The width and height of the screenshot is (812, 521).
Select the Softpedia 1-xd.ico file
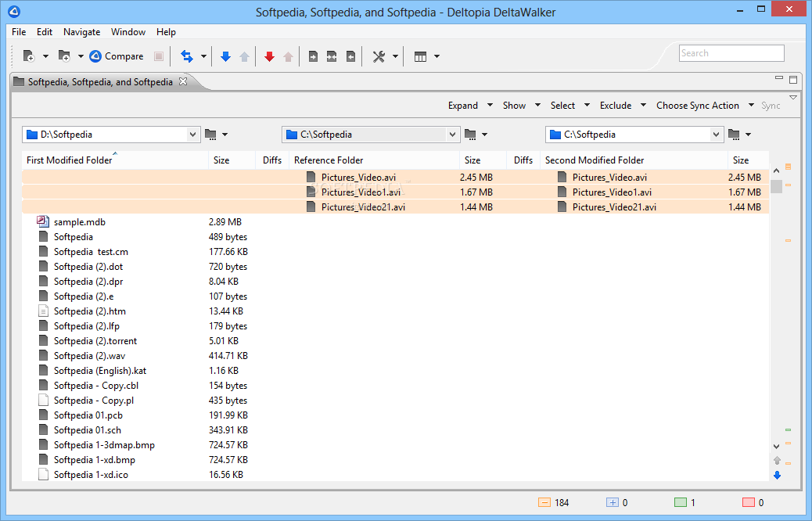(91, 474)
